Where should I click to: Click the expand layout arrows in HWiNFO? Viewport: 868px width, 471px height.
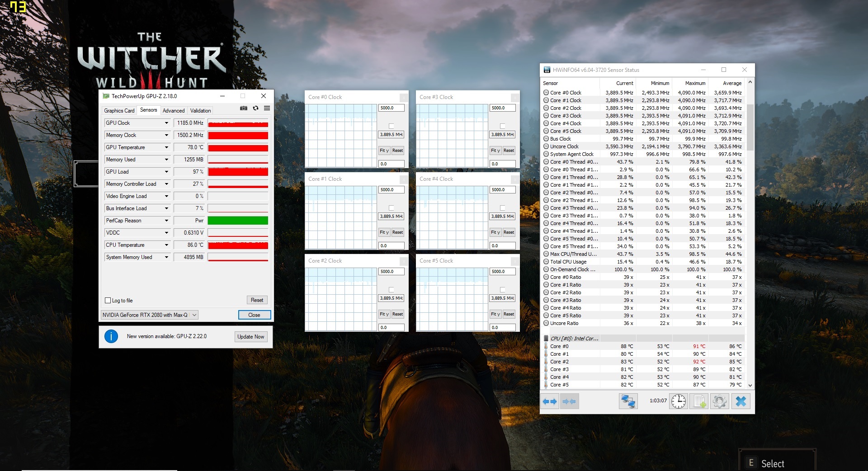[x=550, y=401]
